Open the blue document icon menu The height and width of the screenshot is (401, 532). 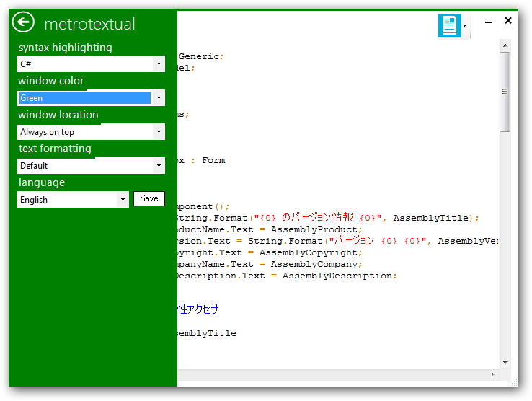tap(450, 25)
